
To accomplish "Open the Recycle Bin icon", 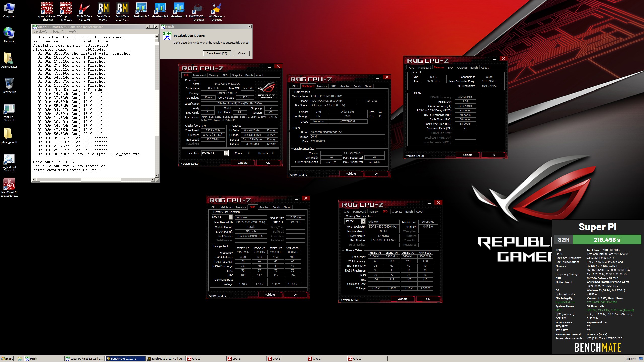I will click(9, 85).
